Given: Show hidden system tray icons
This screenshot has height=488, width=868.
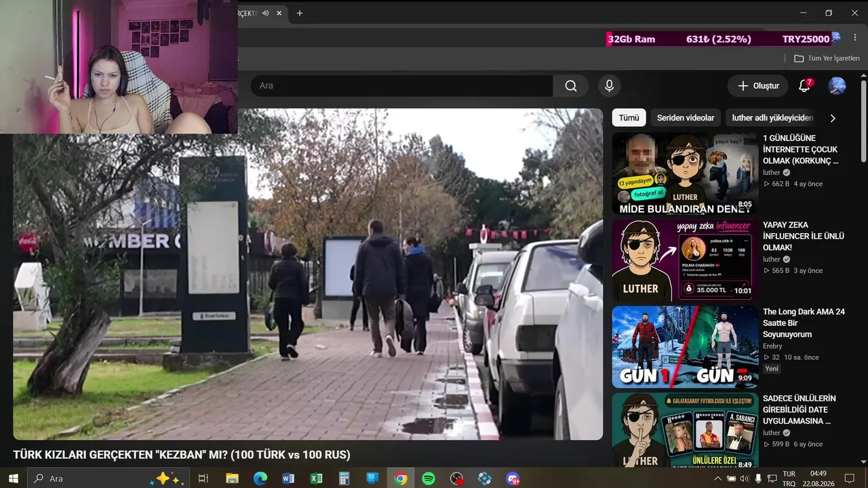Looking at the screenshot, I should click(x=718, y=479).
